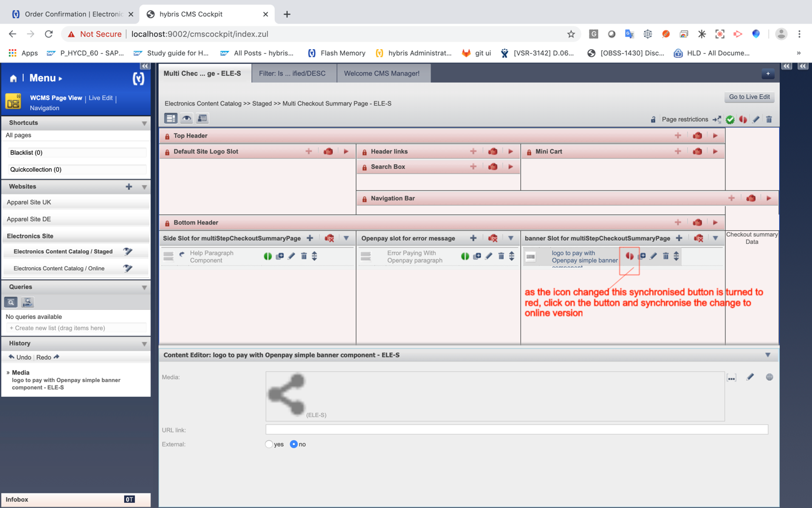The image size is (812, 508).
Task: Click the pencil edit icon for Help Paragraph Component
Action: coord(291,256)
